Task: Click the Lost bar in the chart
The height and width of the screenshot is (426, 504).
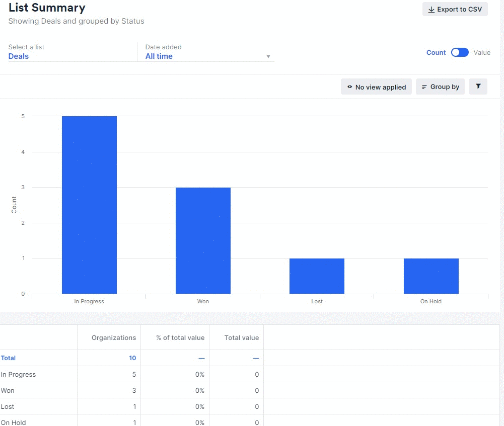Action: coord(317,276)
